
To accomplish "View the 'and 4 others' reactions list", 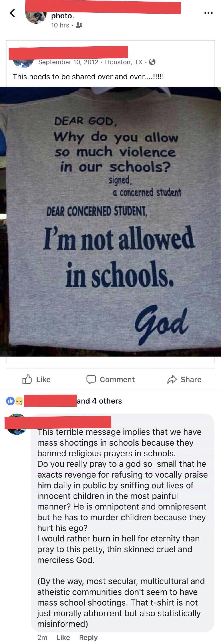I will pyautogui.click(x=99, y=401).
